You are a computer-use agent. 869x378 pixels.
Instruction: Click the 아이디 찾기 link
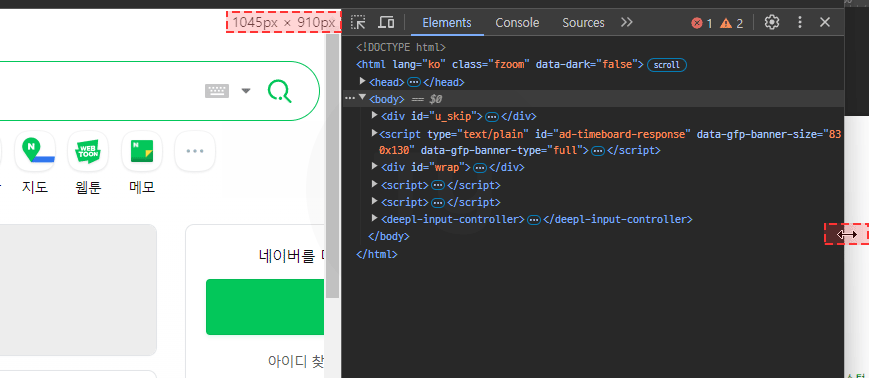click(x=296, y=361)
